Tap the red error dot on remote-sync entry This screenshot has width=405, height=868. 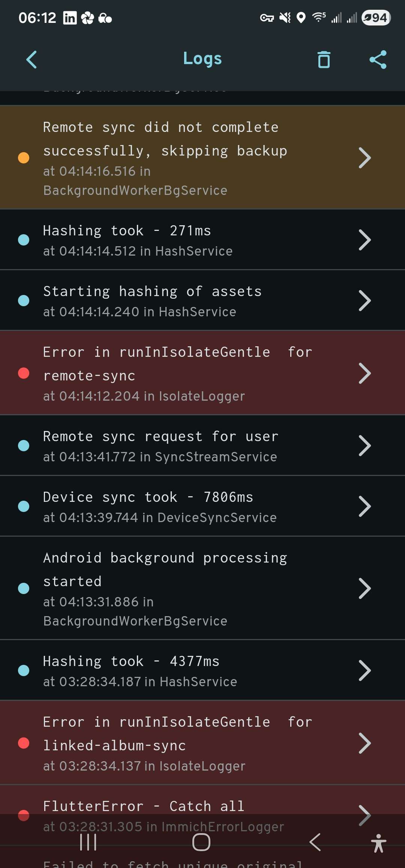(x=24, y=373)
